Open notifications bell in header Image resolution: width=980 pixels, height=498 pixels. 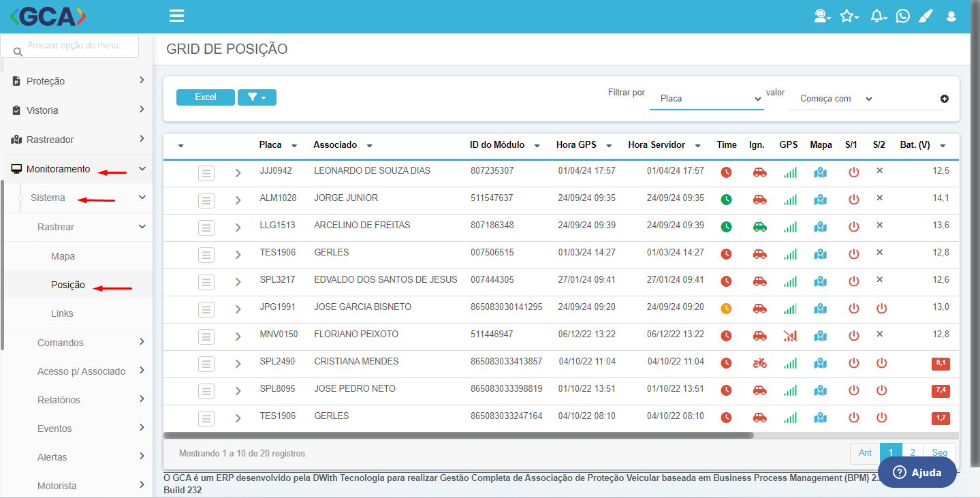pos(879,16)
